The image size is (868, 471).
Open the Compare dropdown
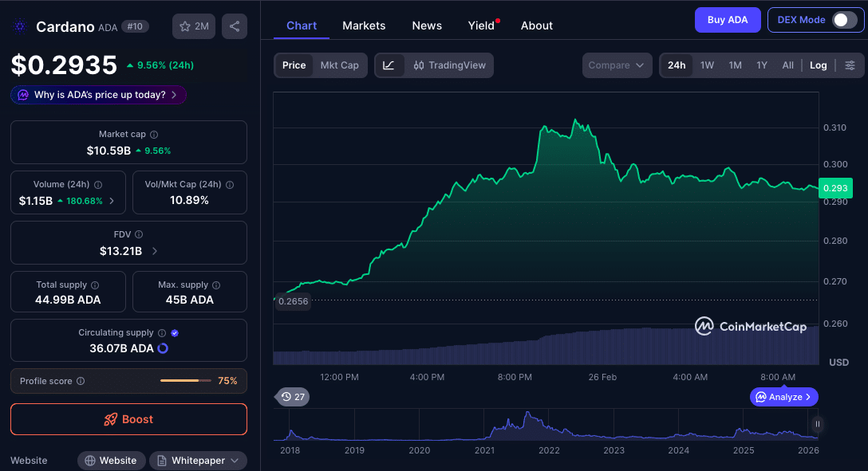(617, 65)
